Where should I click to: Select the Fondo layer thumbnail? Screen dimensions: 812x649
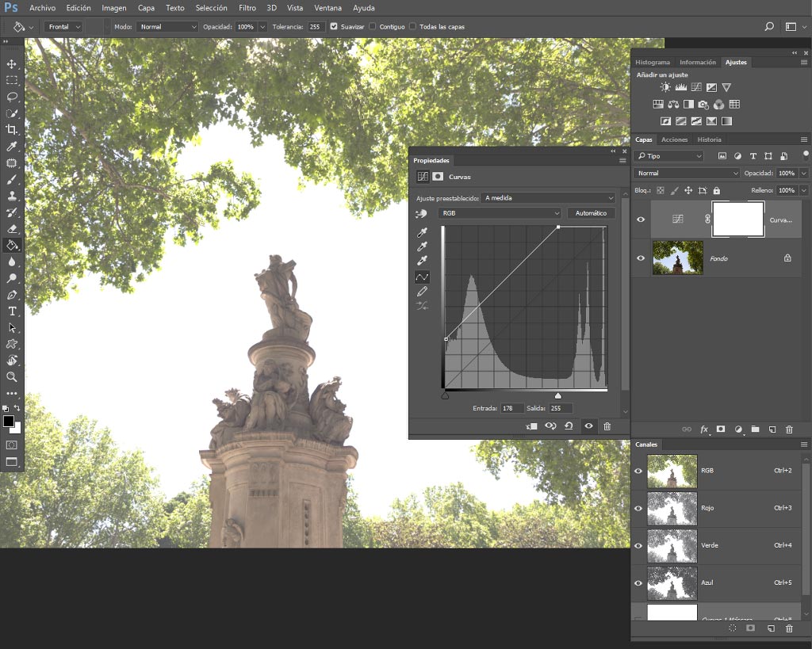(677, 258)
